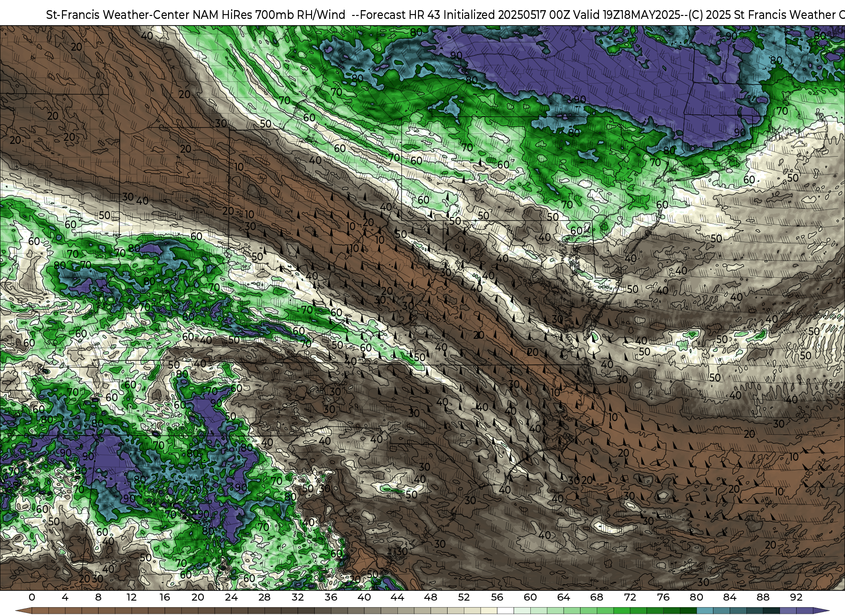Click the 16 label on the colorbar
845x616 pixels.
[x=165, y=597]
